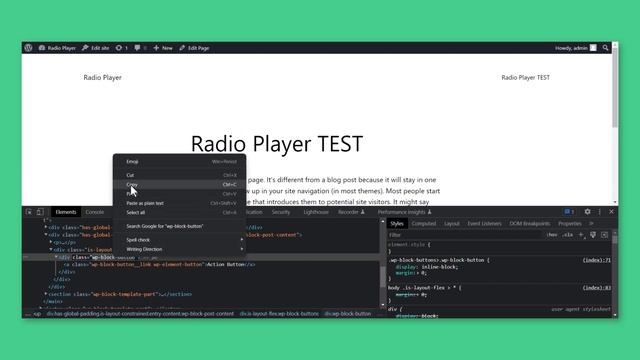The image size is (640, 360).
Task: Open the DevTools three-dot customize menu
Action: point(600,212)
